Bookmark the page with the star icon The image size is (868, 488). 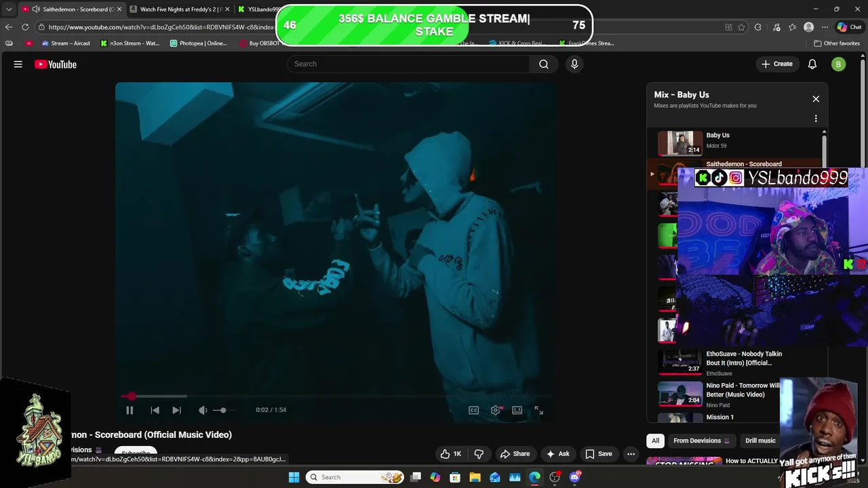741,27
